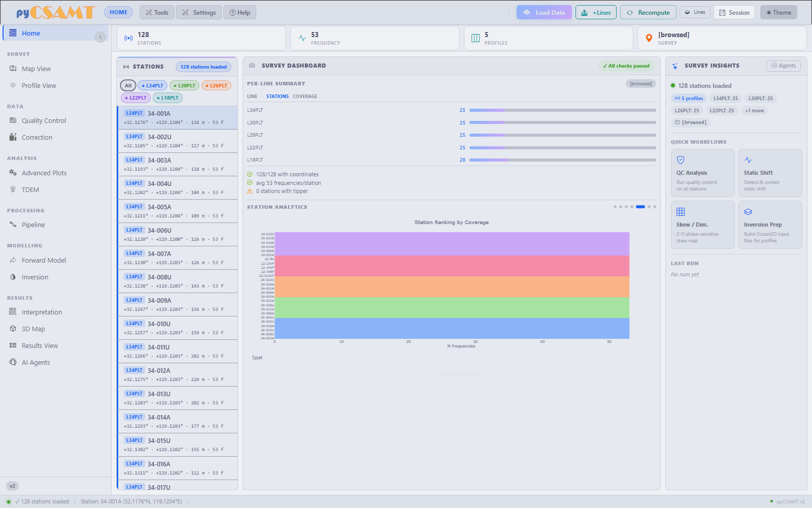
Task: Filter stations by L26PLT chip
Action: pyautogui.click(x=216, y=85)
